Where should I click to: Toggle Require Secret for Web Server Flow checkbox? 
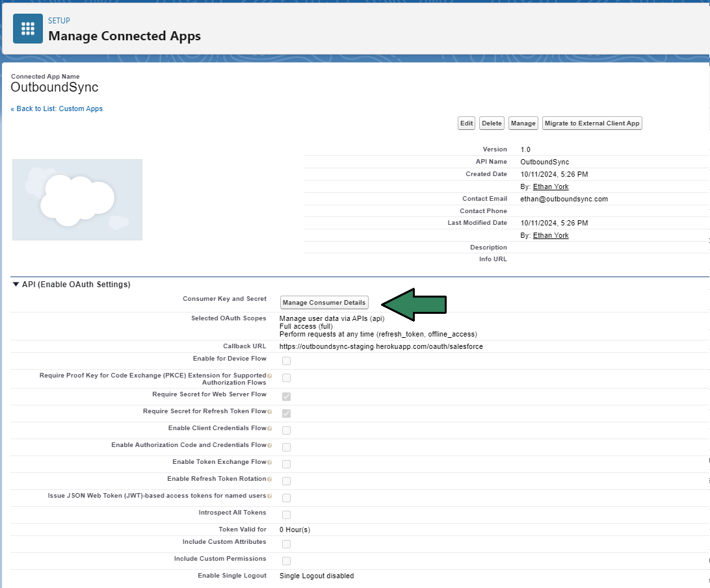click(286, 396)
